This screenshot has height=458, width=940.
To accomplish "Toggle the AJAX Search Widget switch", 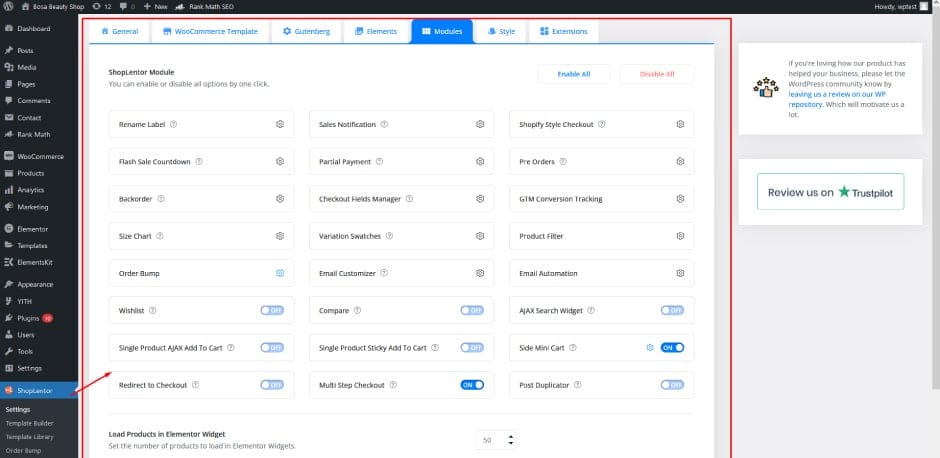I will [x=673, y=311].
